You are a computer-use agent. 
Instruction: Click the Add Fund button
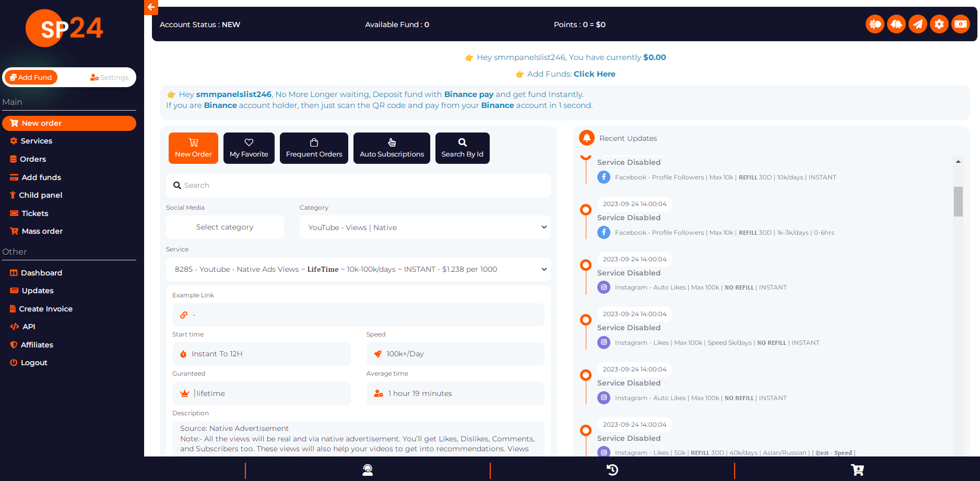click(x=30, y=77)
